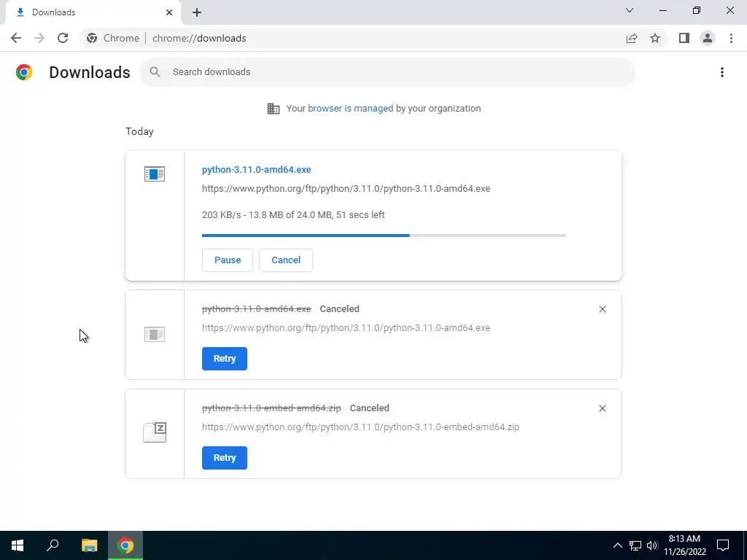The width and height of the screenshot is (747, 560).
Task: Show hidden system tray icons
Action: [x=617, y=545]
